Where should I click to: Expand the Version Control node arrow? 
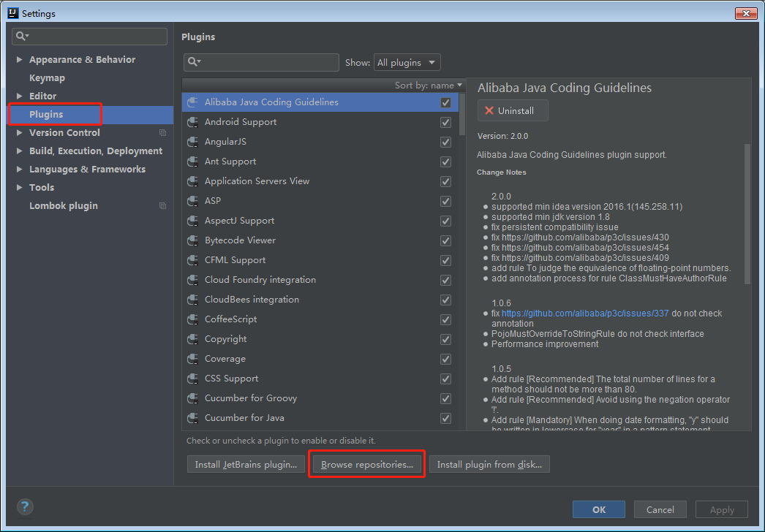[x=19, y=132]
